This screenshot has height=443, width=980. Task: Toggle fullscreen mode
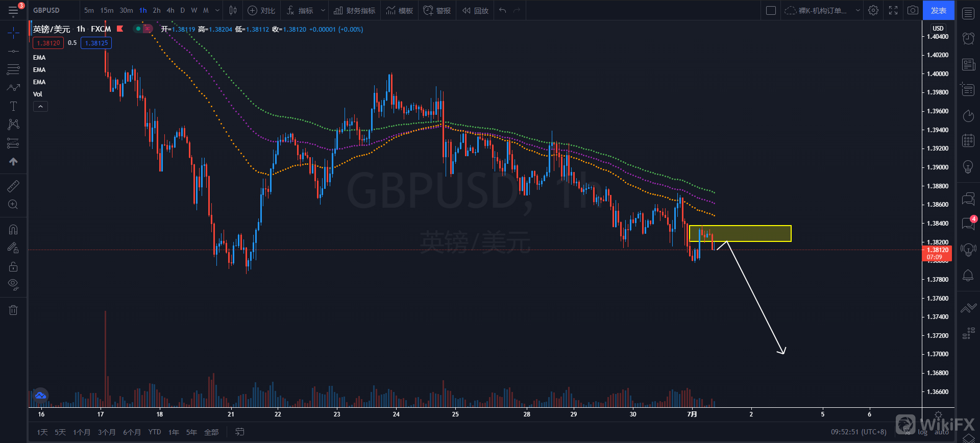893,10
